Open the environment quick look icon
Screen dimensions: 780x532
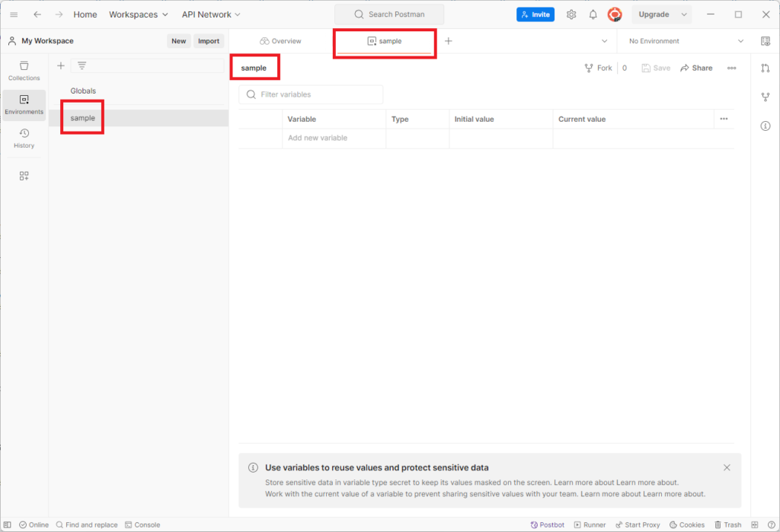pos(766,41)
